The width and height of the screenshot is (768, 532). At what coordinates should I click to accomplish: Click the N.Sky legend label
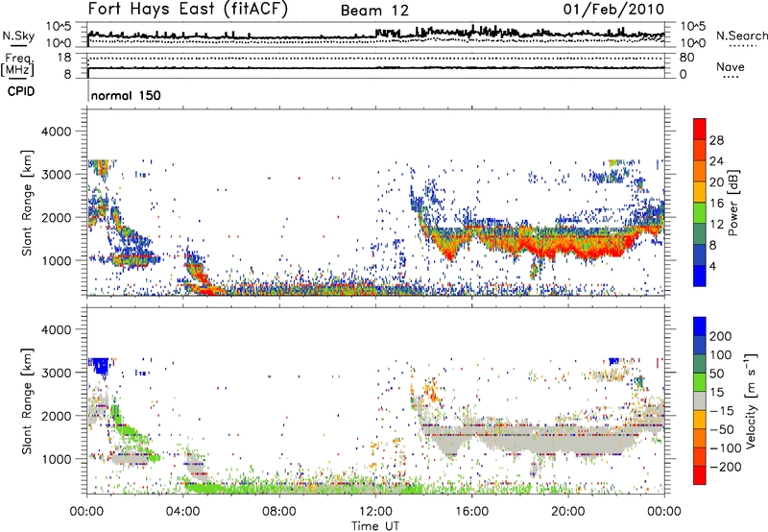[18, 36]
